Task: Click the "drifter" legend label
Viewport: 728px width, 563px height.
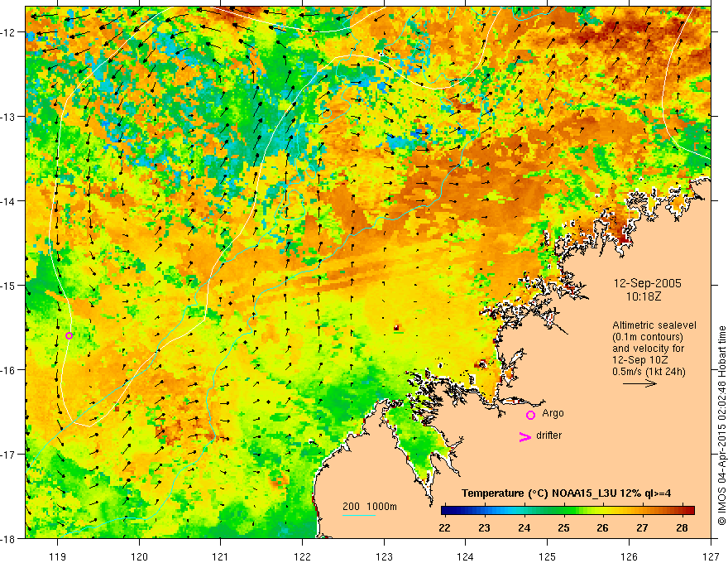Action: [x=548, y=435]
